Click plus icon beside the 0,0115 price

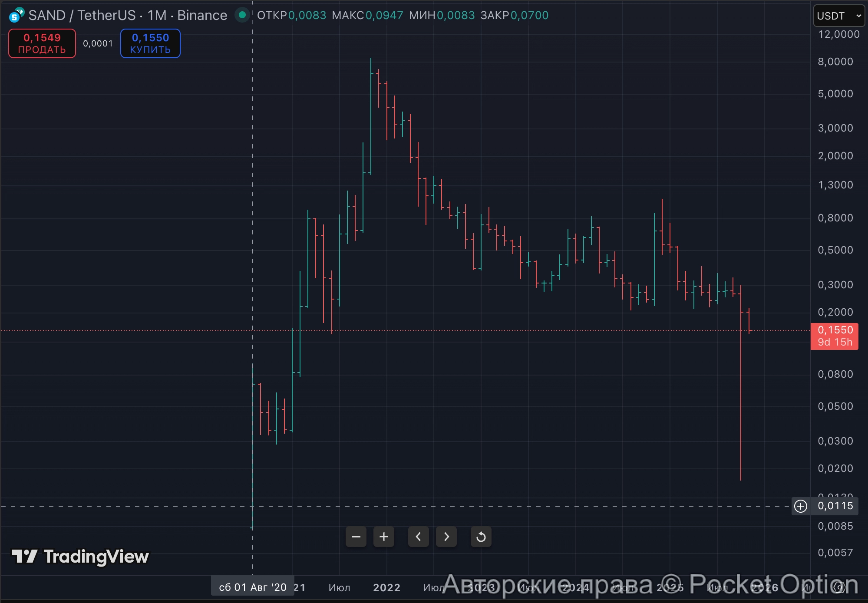point(801,506)
